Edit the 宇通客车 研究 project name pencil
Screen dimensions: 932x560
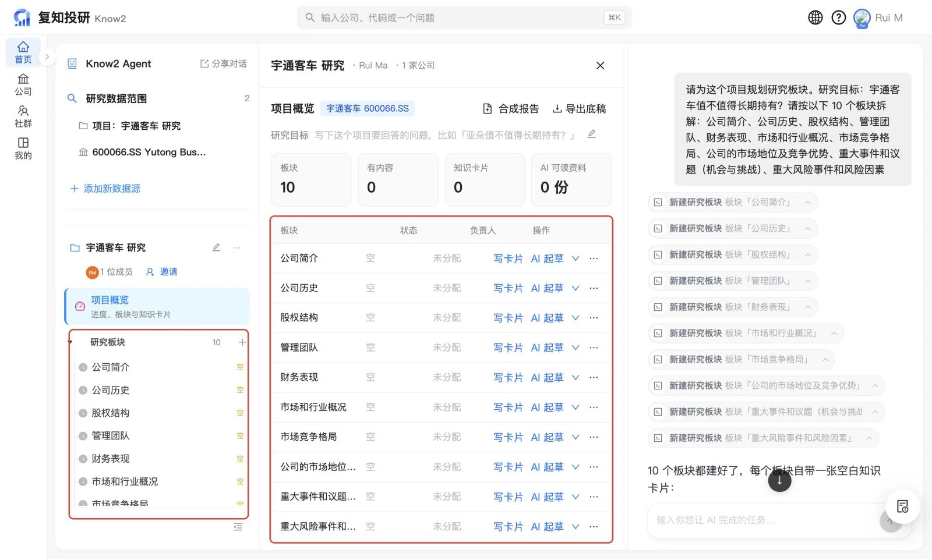click(216, 247)
